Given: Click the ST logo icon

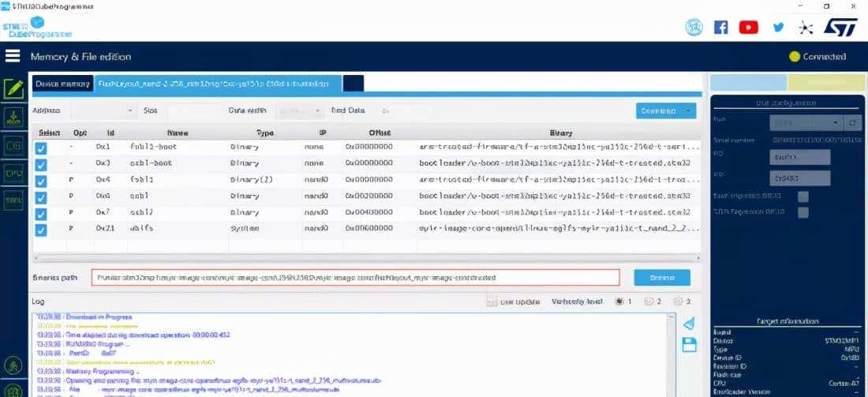Looking at the screenshot, I should pyautogui.click(x=840, y=27).
